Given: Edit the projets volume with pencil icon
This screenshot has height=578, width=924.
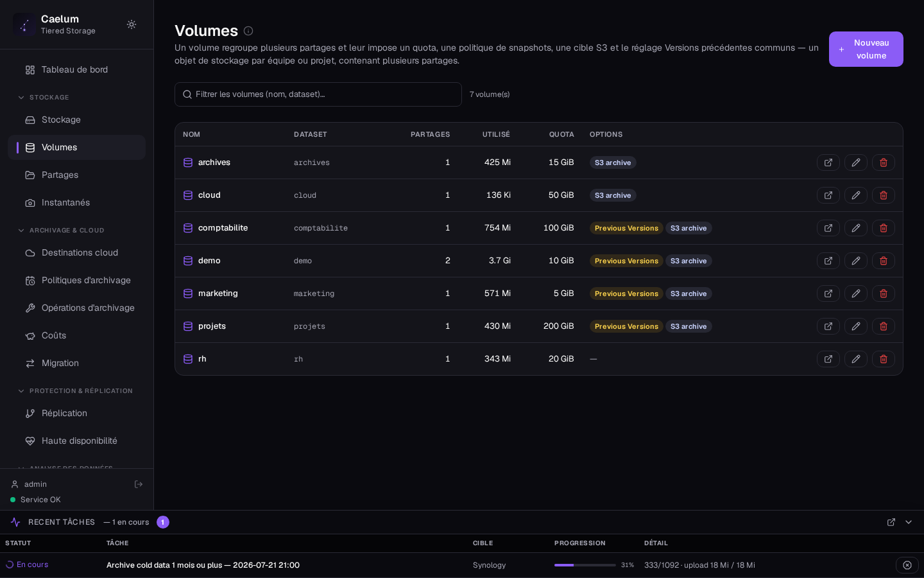Looking at the screenshot, I should pos(856,326).
